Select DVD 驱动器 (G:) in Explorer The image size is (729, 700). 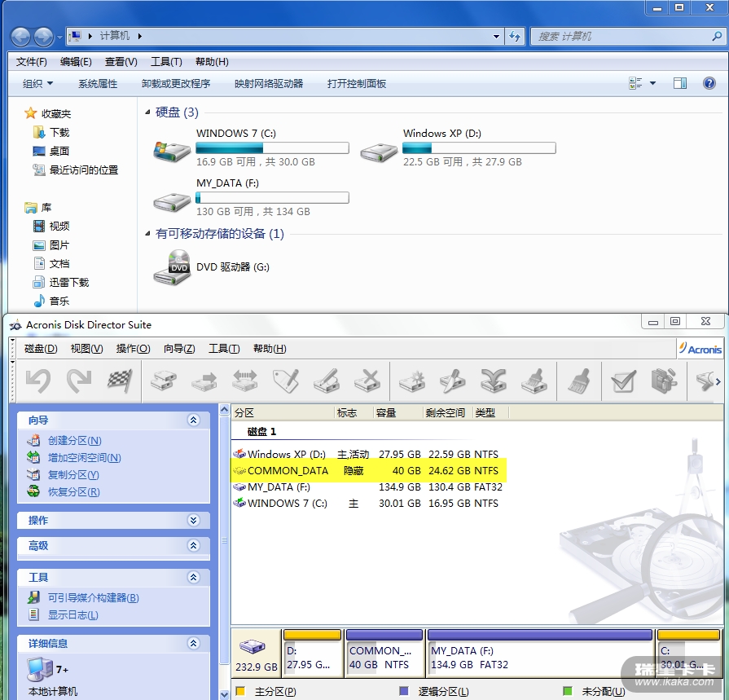click(x=212, y=267)
